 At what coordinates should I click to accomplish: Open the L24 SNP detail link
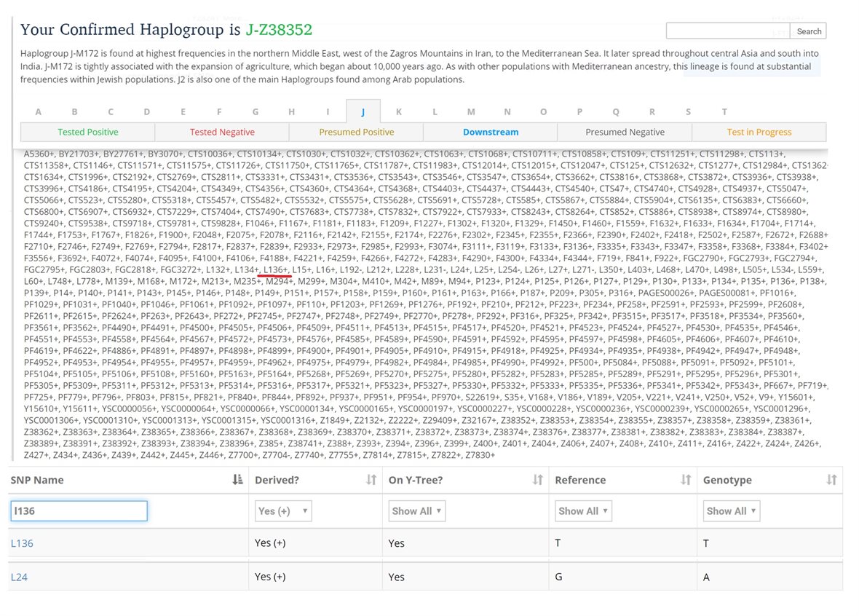click(17, 576)
